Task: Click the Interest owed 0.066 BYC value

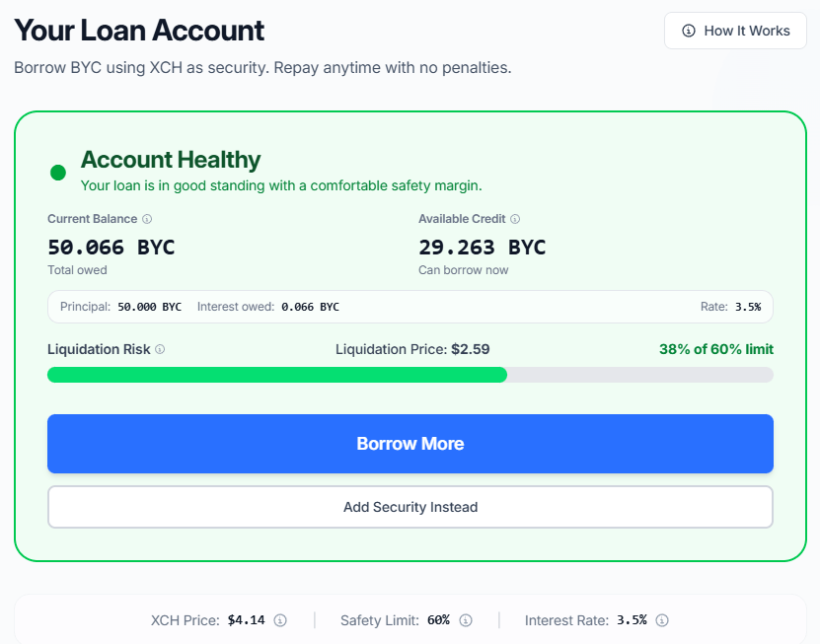Action: coord(310,307)
